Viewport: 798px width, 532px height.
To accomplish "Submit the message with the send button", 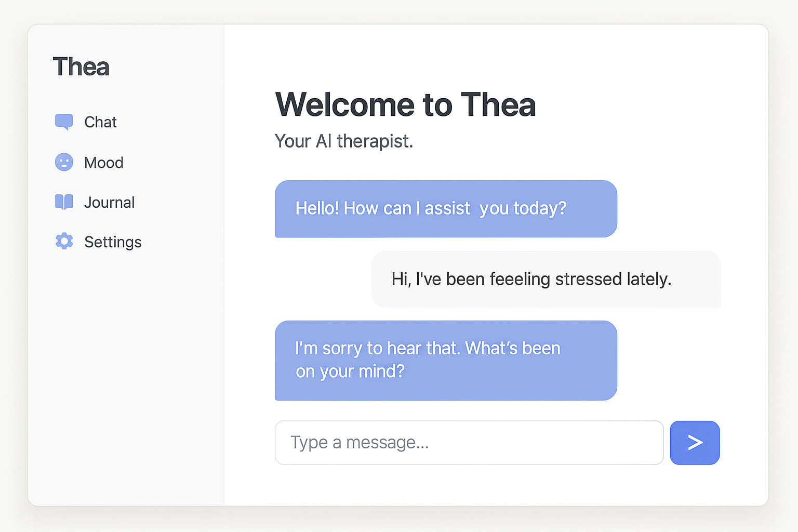I will tap(695, 443).
